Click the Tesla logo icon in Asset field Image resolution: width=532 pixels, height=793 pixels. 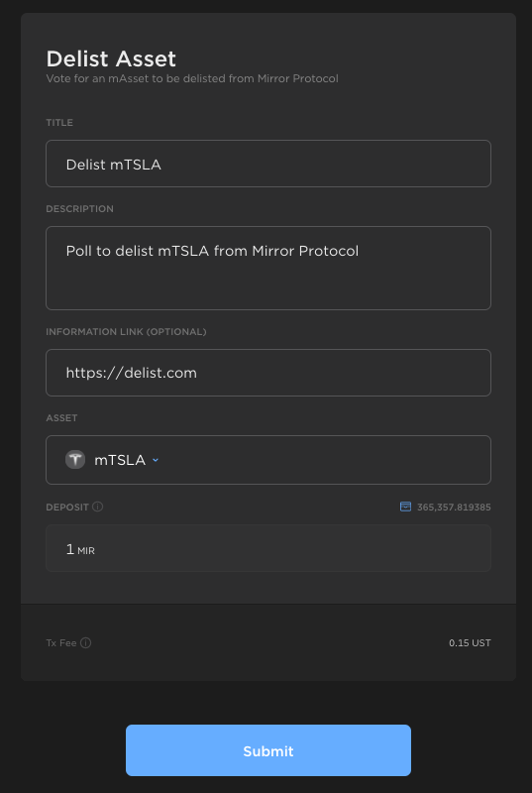point(75,460)
